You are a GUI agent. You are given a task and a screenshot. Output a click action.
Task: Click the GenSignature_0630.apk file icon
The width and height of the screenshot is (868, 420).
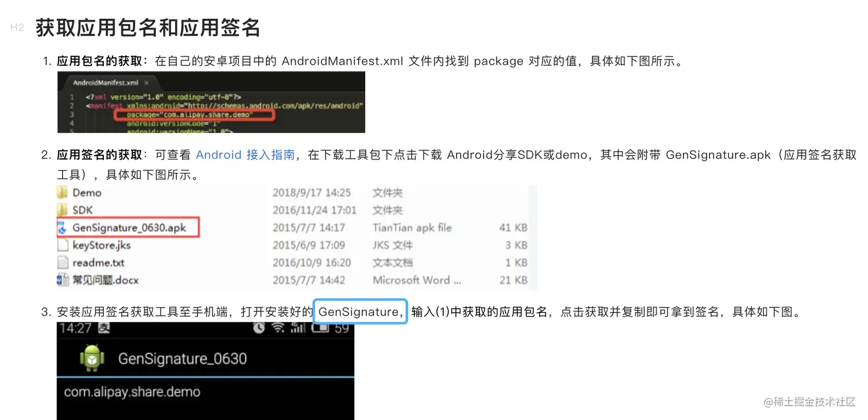(x=63, y=228)
